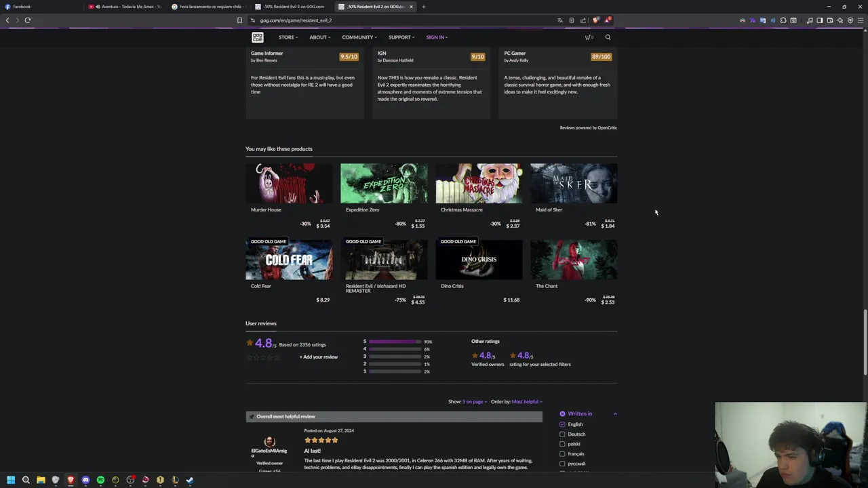The image size is (868, 488).
Task: Expand the COMMUNITY dropdown menu
Action: 359,37
